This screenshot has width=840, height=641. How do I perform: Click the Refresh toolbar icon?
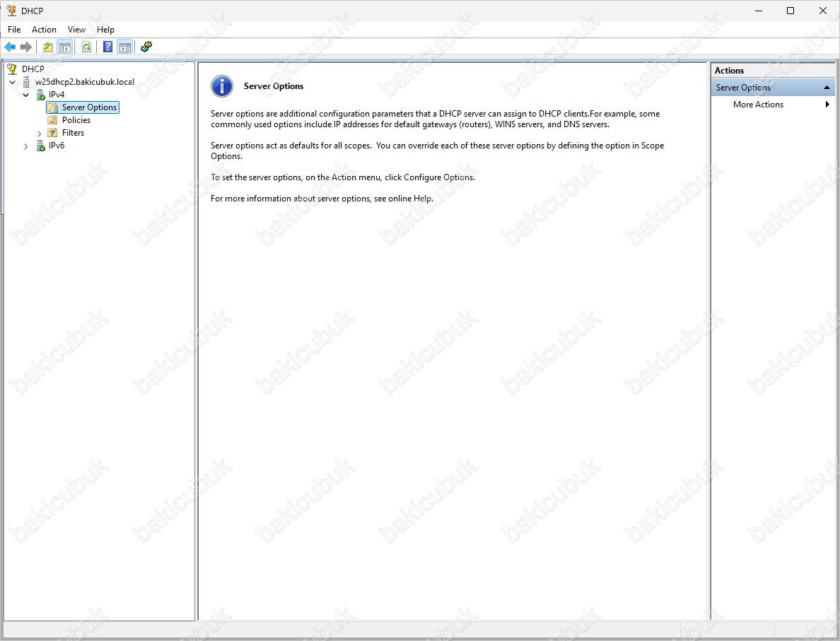pos(86,47)
